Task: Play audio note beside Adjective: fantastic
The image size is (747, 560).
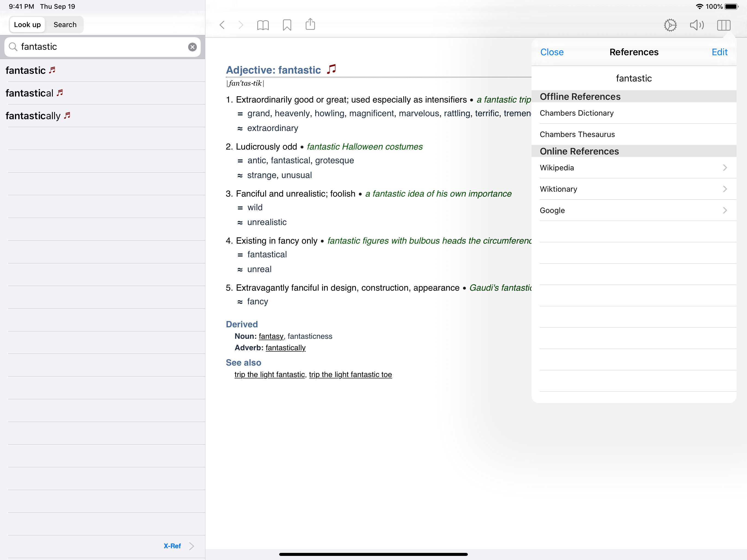Action: click(331, 69)
